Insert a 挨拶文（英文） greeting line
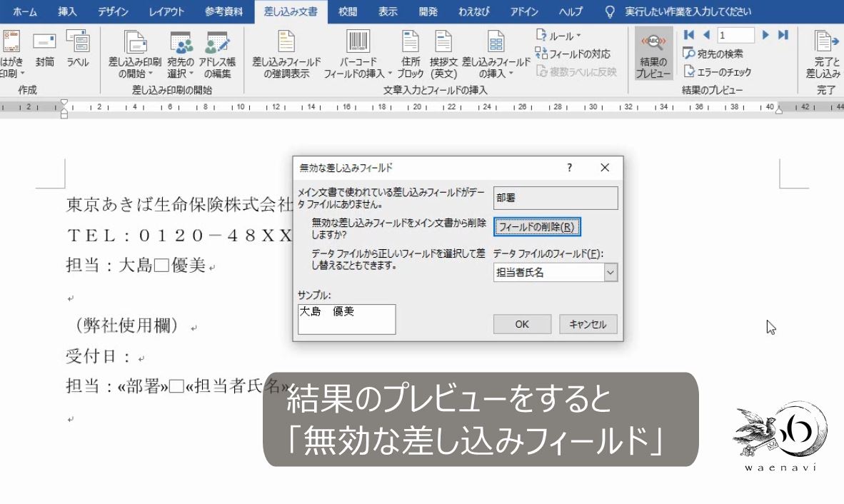Image resolution: width=844 pixels, height=504 pixels. tap(445, 54)
